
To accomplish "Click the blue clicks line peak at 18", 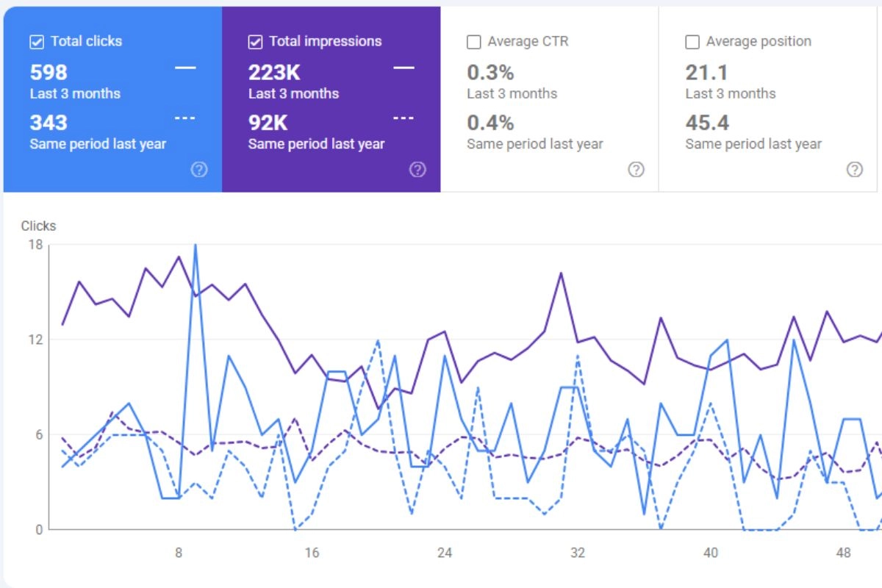I will [x=196, y=245].
